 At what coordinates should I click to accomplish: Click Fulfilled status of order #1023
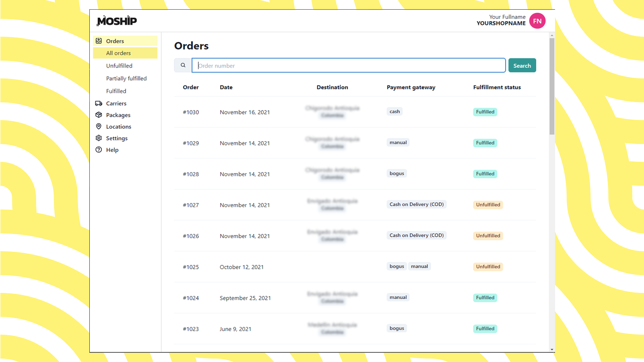point(485,329)
